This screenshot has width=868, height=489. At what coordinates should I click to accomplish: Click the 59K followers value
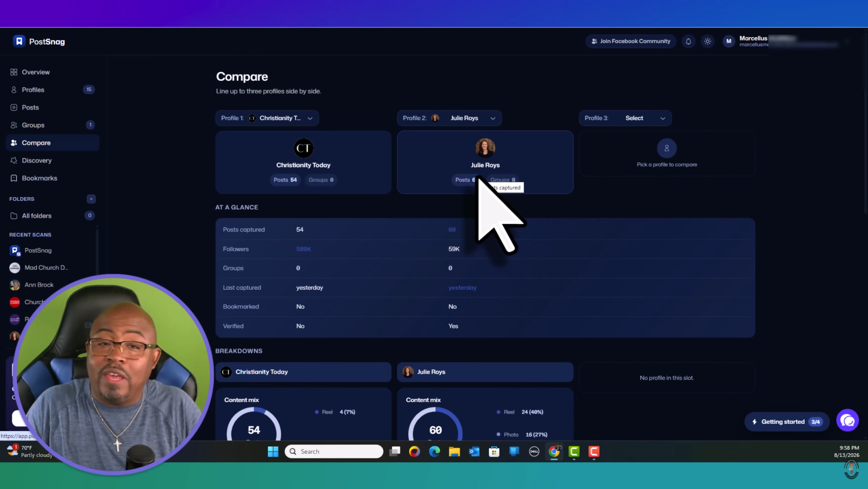tap(454, 249)
